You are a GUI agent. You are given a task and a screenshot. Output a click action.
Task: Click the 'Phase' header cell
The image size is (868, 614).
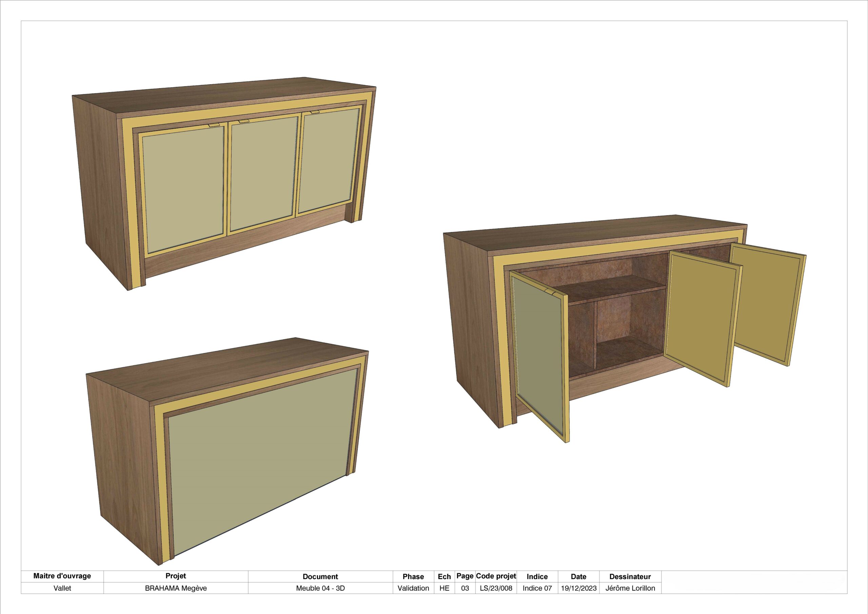pos(413,577)
